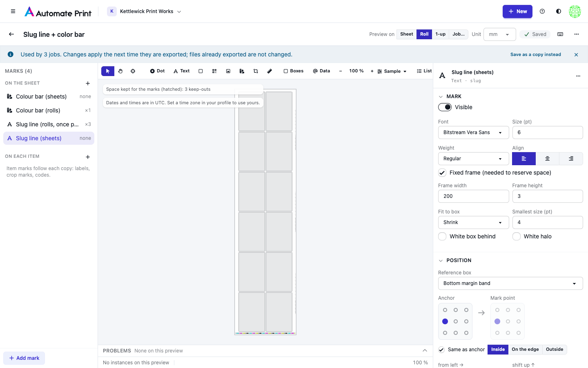588x368 pixels.
Task: Select the ruler measure tool
Action: coord(269,71)
